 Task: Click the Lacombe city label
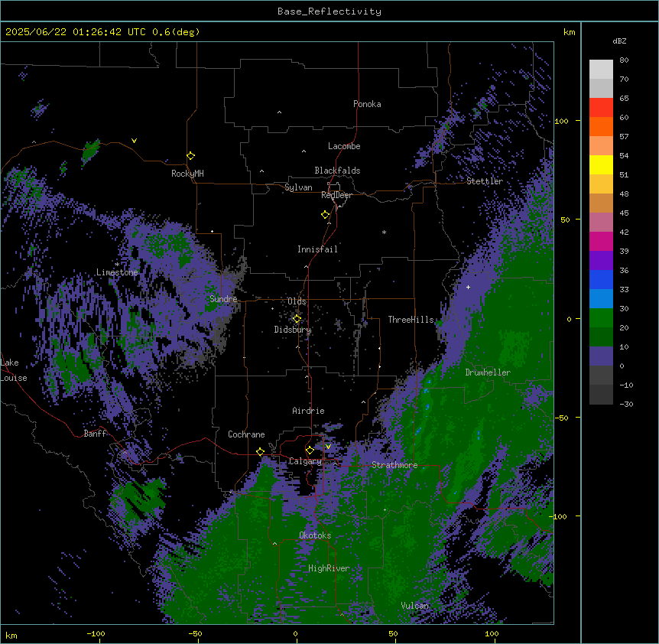344,146
